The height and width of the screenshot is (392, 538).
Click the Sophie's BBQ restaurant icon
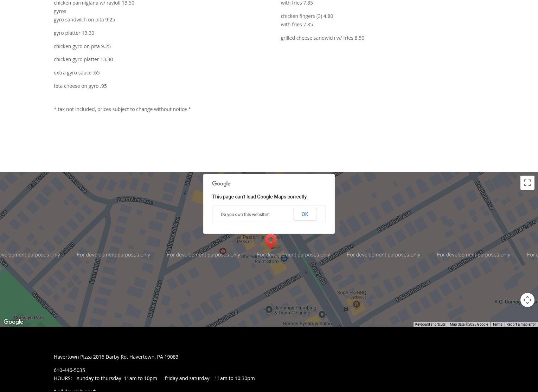356,305
